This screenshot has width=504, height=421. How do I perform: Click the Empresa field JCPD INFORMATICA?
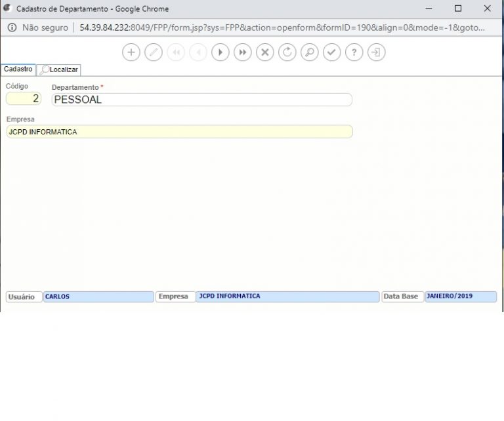click(x=179, y=132)
